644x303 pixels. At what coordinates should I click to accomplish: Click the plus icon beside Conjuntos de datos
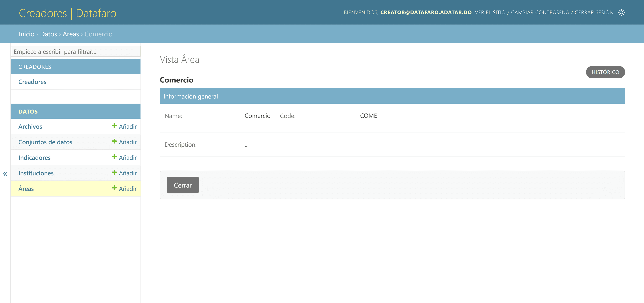(114, 141)
